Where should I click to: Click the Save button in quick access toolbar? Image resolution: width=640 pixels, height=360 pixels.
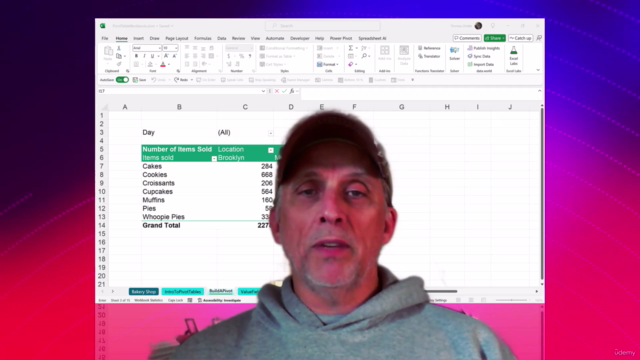tap(139, 80)
